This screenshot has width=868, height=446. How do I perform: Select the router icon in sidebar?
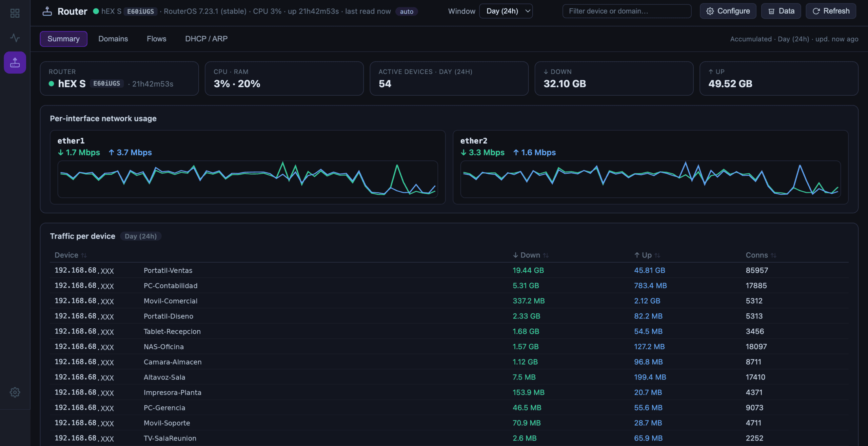click(15, 62)
